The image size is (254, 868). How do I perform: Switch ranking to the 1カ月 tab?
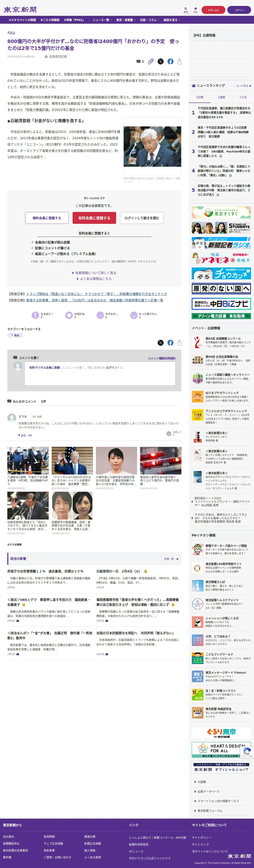point(243,97)
